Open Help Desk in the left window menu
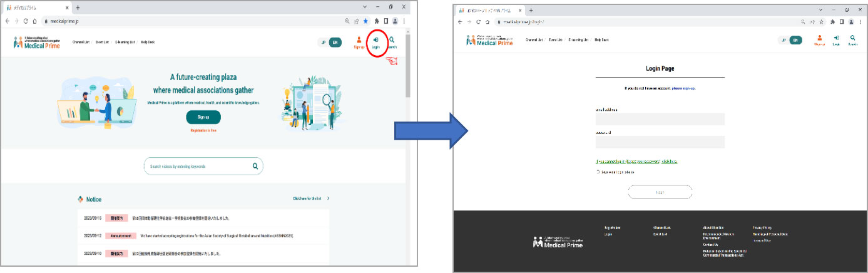 point(147,42)
